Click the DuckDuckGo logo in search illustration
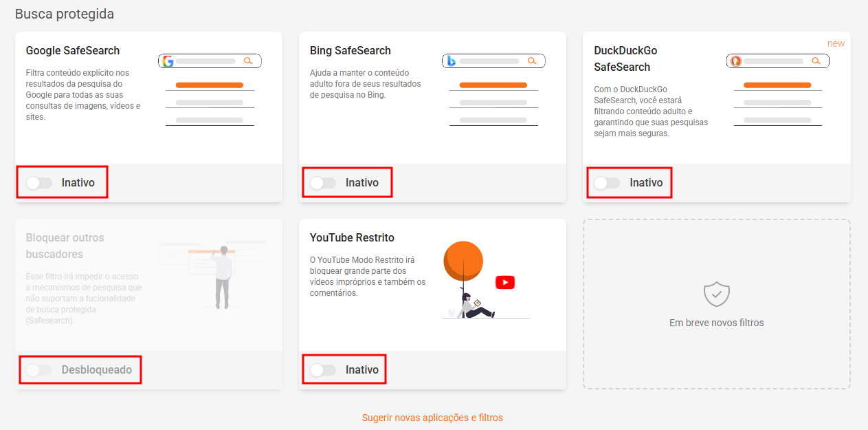The image size is (868, 430). tap(736, 61)
